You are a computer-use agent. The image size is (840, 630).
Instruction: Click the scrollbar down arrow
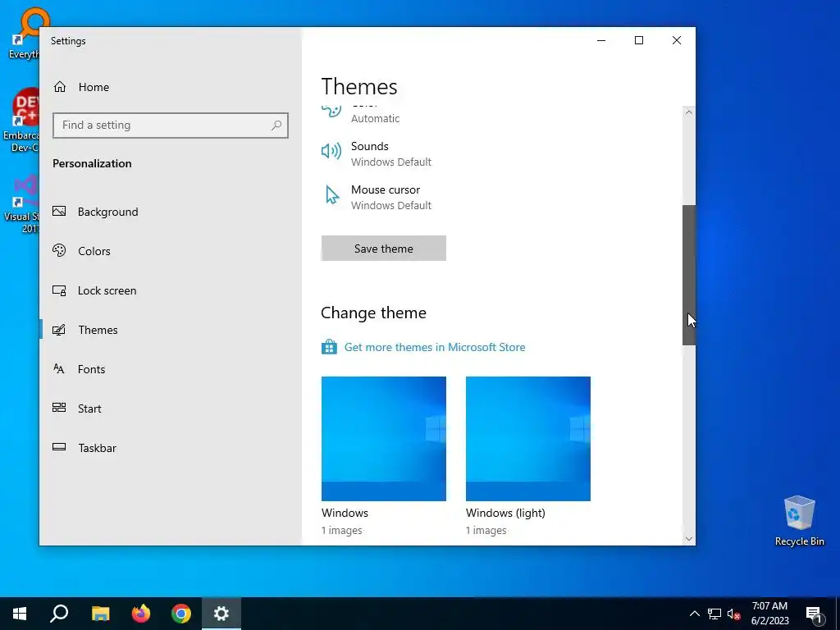click(x=689, y=539)
